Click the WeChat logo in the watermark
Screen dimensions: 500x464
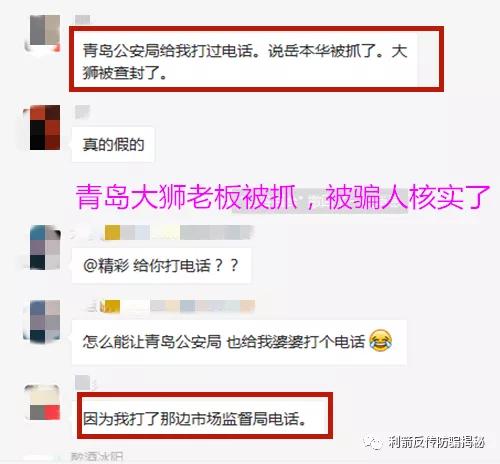373,443
